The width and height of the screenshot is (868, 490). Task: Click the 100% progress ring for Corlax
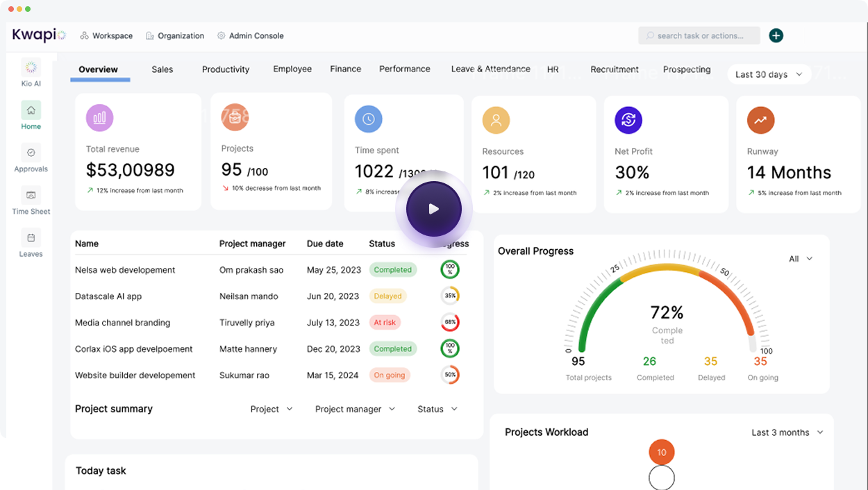coord(450,348)
